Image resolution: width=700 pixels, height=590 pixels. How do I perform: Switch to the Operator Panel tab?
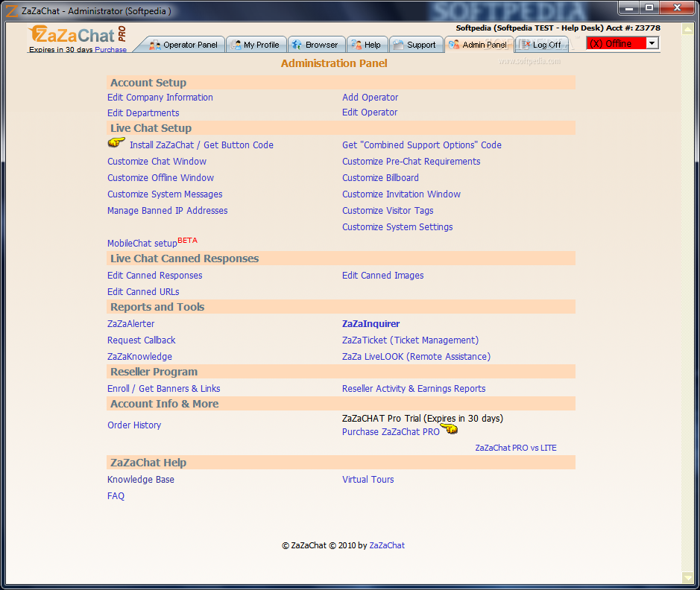(183, 45)
